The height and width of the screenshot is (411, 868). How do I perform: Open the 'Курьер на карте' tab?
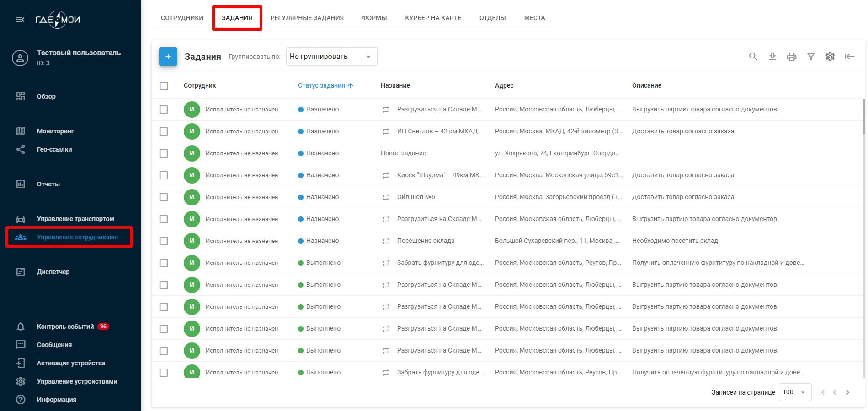coord(433,18)
